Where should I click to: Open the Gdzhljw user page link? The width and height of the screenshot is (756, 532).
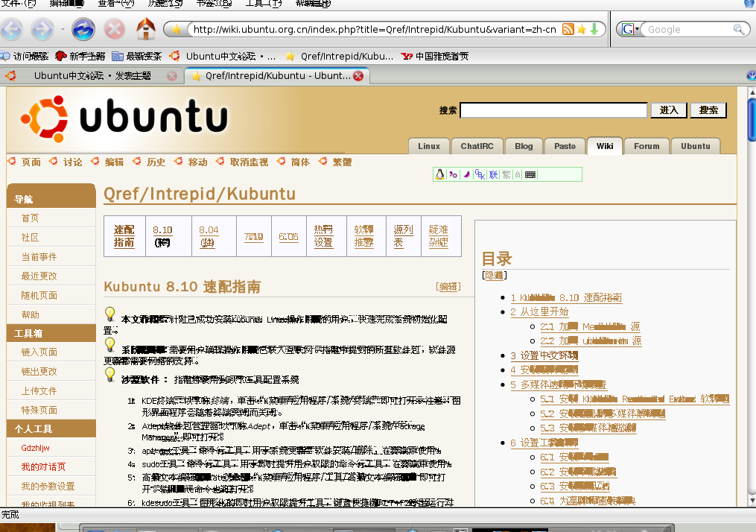[x=35, y=448]
